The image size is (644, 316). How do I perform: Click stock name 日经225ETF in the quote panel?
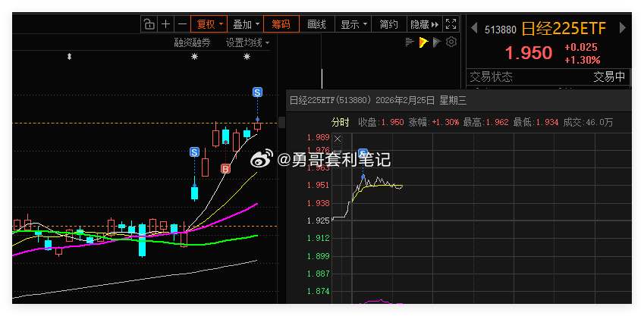564,29
